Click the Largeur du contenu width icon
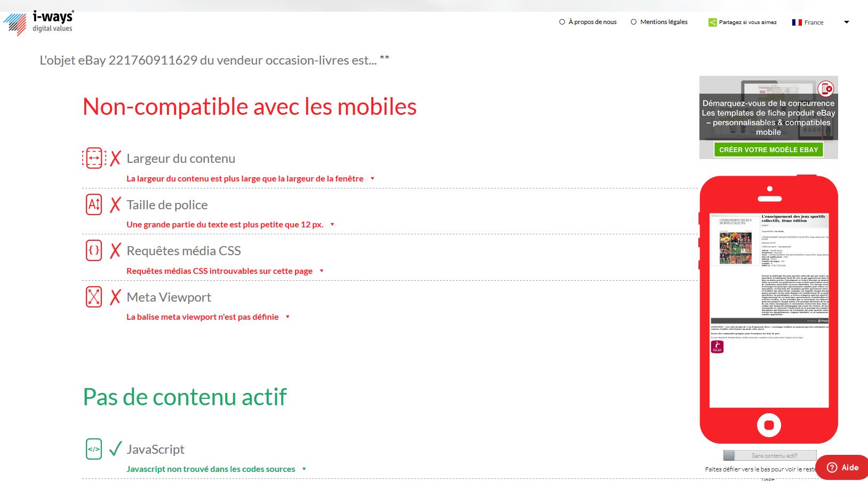This screenshot has height=481, width=868. (x=94, y=158)
